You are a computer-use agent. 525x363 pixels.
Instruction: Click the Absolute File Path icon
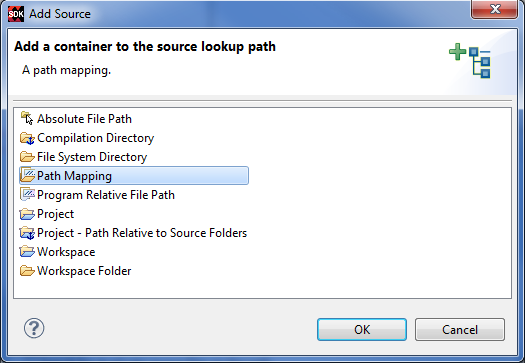coord(27,119)
